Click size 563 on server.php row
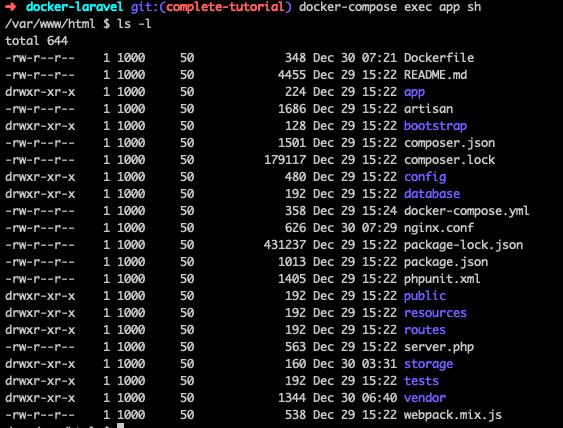This screenshot has height=428, width=563. coord(296,347)
